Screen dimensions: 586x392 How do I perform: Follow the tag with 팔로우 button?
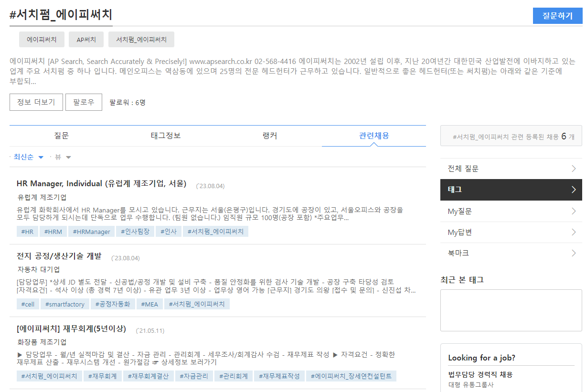point(84,102)
